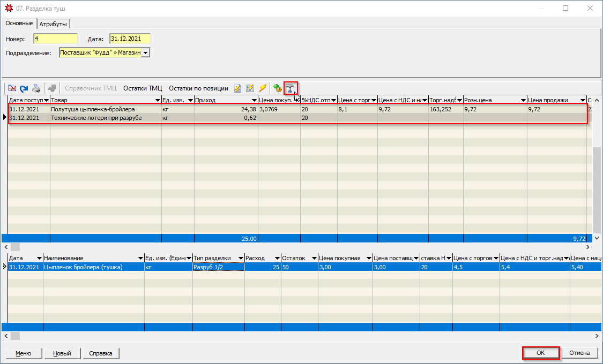Viewport: 603px width, 364px height.
Task: Click the printer icon
Action: [x=36, y=88]
